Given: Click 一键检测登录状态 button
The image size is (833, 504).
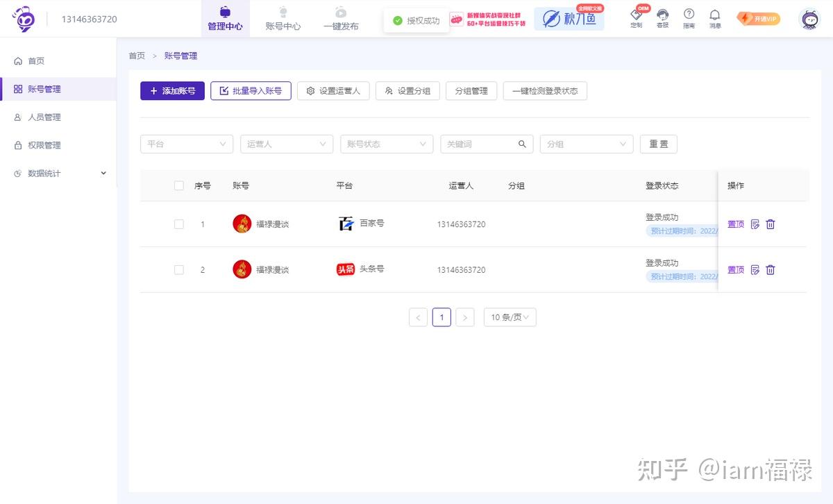Looking at the screenshot, I should 545,91.
